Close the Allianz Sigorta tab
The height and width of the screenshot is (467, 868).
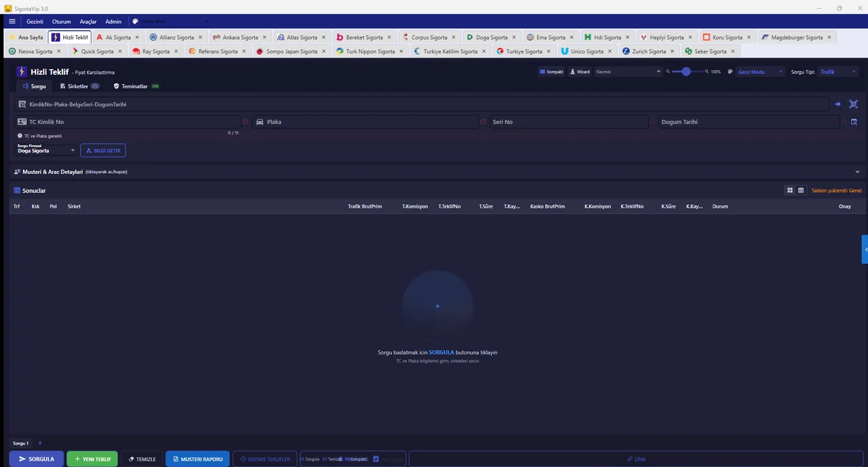[200, 37]
